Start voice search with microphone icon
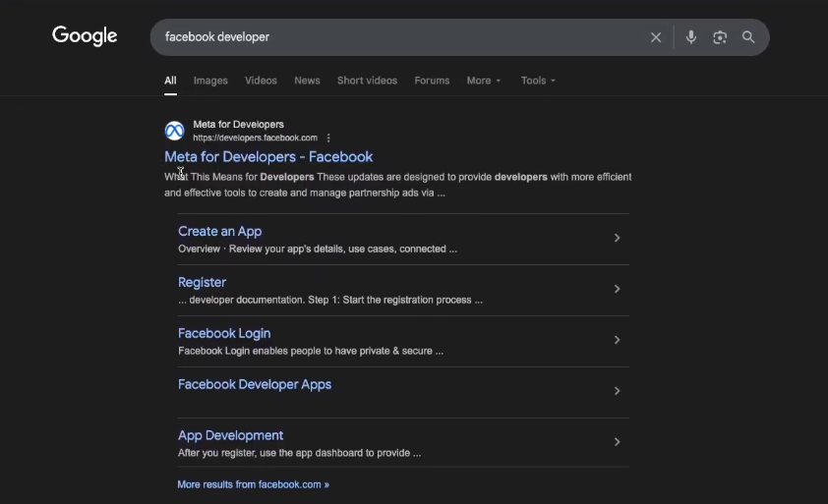The width and height of the screenshot is (828, 504). click(691, 37)
